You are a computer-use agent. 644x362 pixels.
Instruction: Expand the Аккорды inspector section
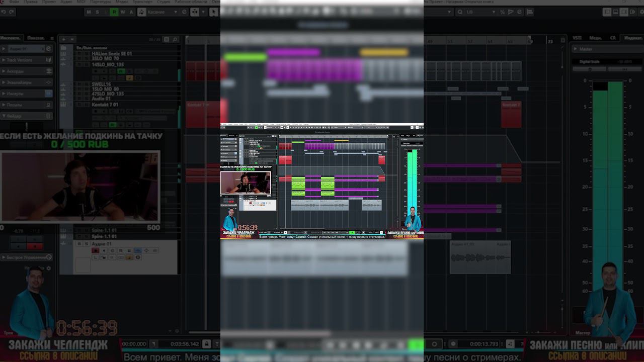pos(26,71)
